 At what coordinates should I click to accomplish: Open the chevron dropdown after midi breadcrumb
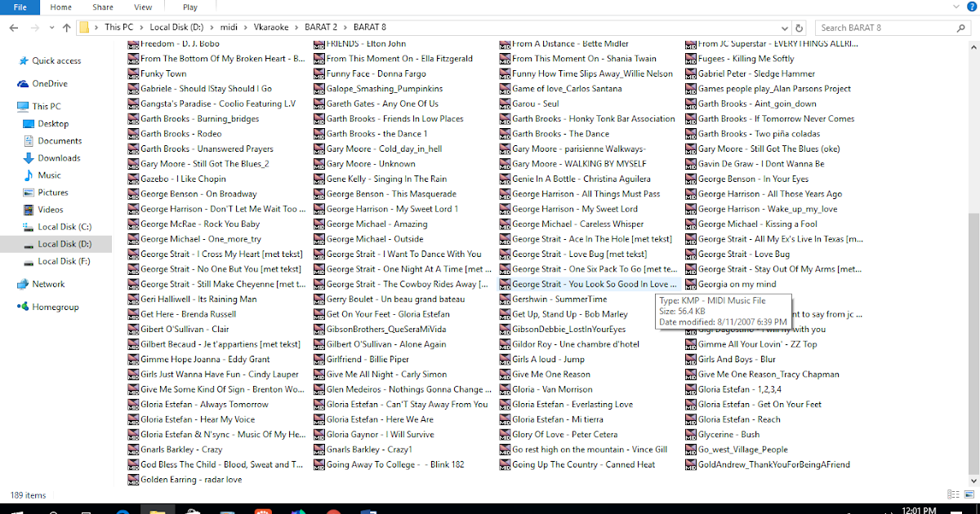[246, 28]
